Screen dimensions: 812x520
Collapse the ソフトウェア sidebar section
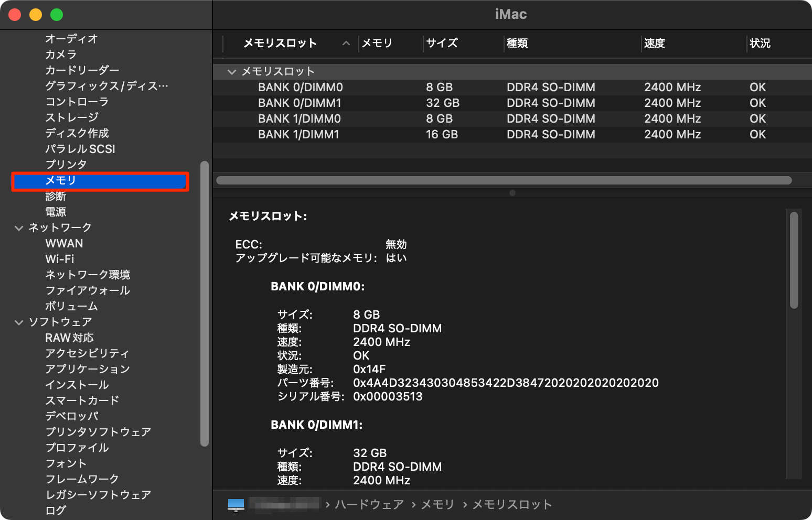coord(19,322)
